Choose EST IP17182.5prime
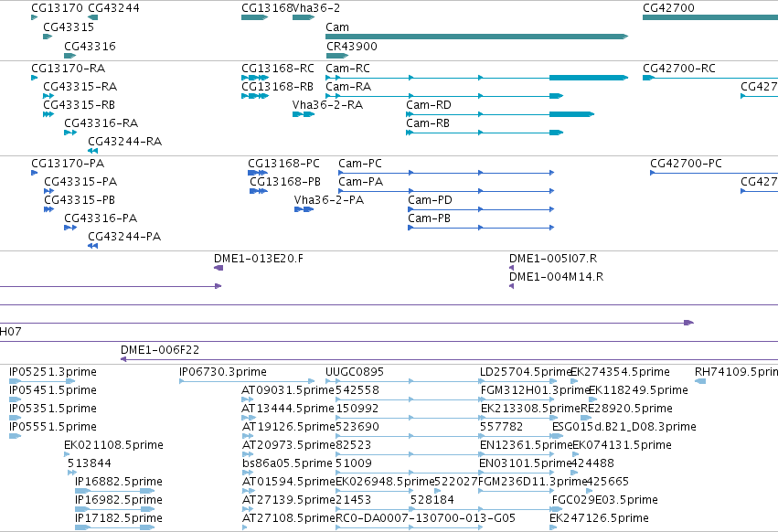This screenshot has width=778, height=532. pos(119,518)
